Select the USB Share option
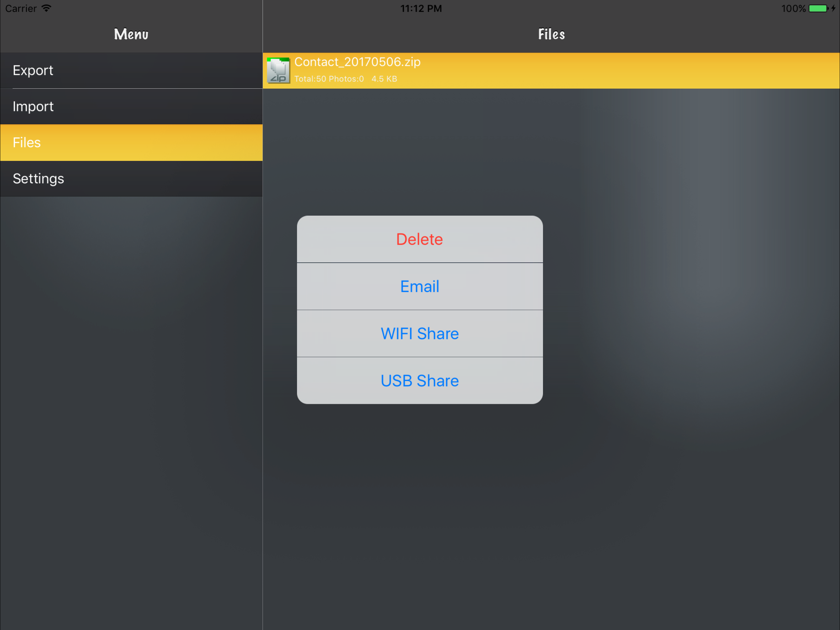Screen dimensions: 840x630 [x=420, y=381]
